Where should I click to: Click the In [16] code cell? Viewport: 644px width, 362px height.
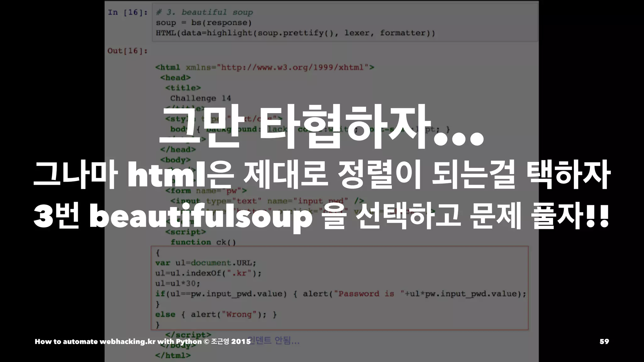click(x=345, y=22)
